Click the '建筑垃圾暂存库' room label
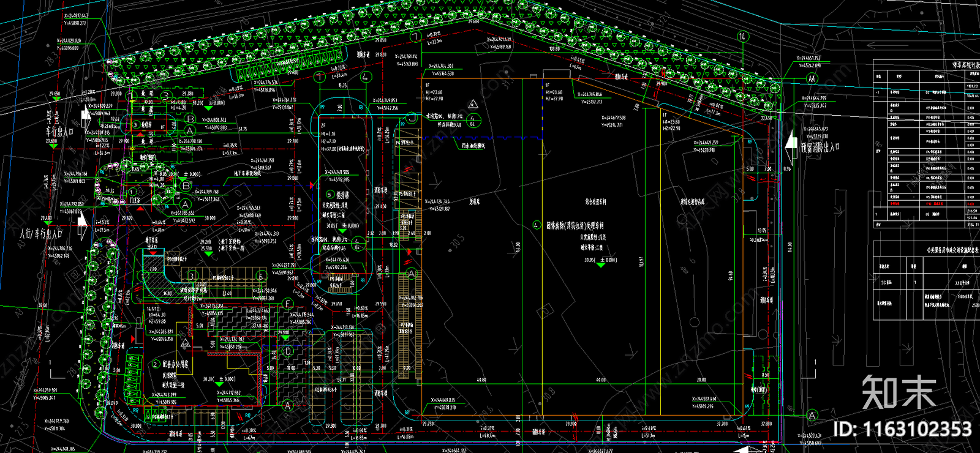This screenshot has width=980, height=453. click(x=692, y=201)
